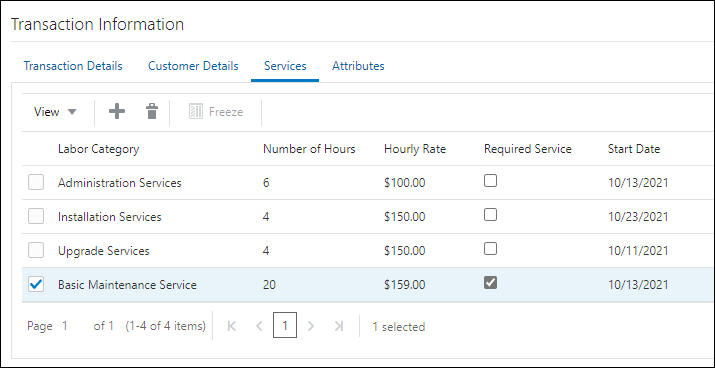The image size is (715, 368).
Task: Click the $100.00 hourly rate cell
Action: tap(404, 183)
